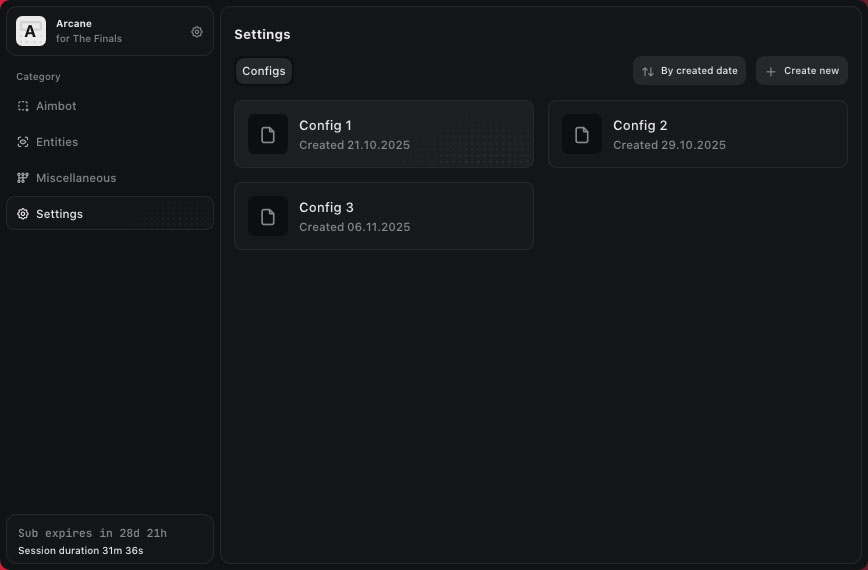Viewport: 868px width, 570px height.
Task: Switch to the Configs tab
Action: [264, 71]
